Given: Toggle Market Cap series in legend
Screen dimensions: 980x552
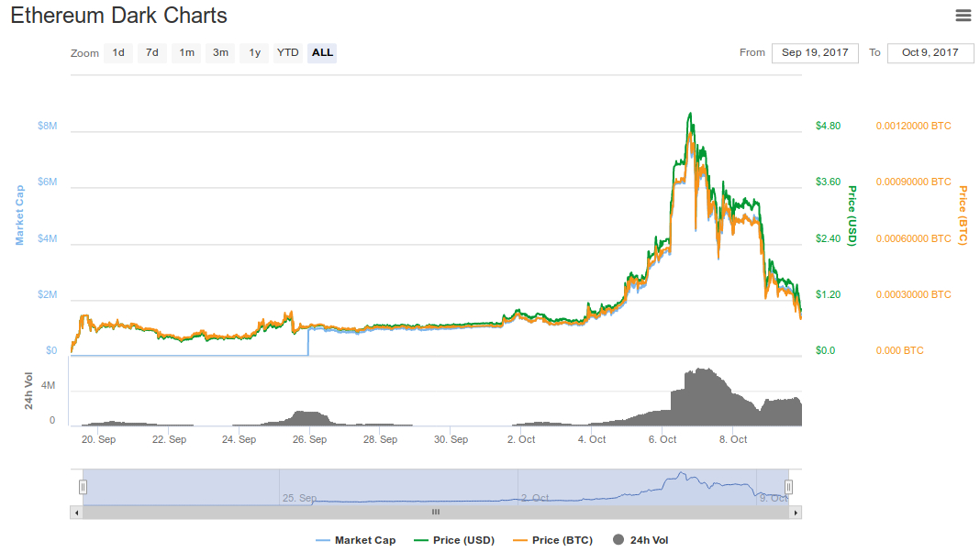Looking at the screenshot, I should click(x=356, y=540).
